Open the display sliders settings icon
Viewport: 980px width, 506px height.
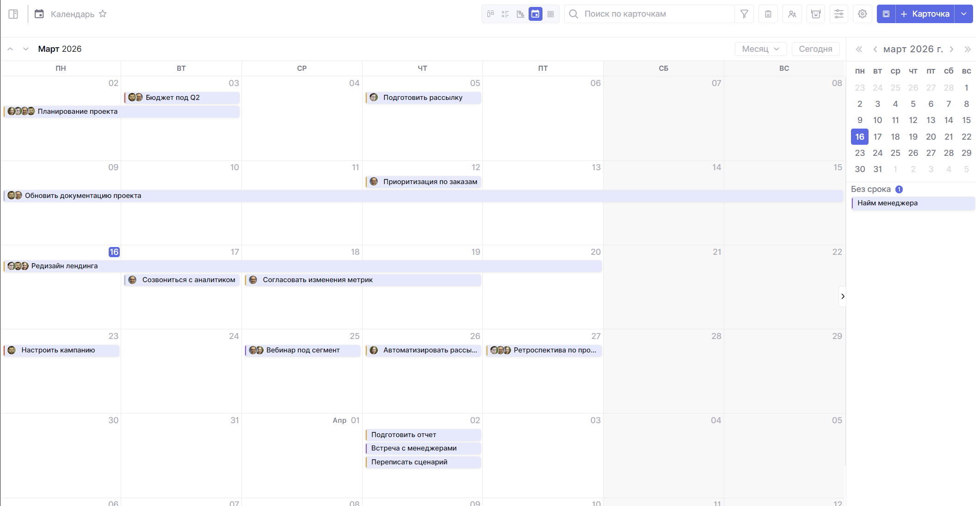point(839,14)
